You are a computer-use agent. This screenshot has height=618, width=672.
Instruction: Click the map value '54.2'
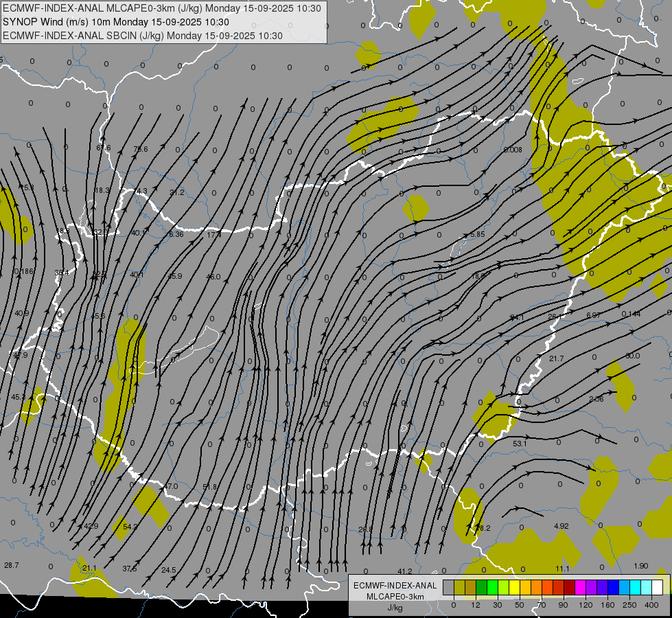click(130, 526)
